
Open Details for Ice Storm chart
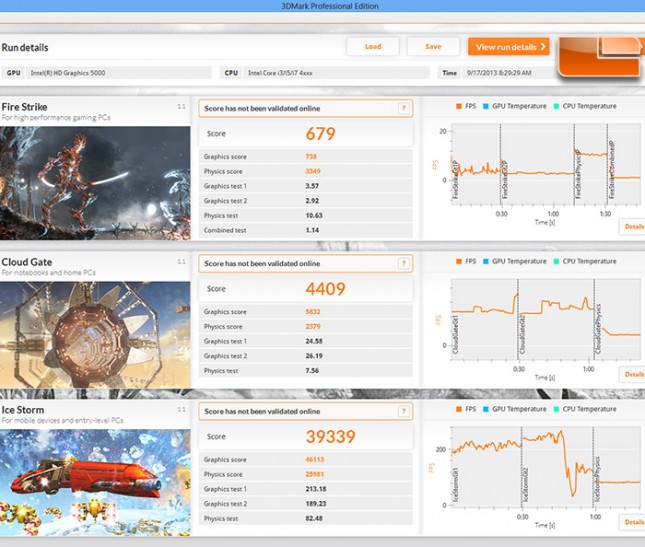633,522
